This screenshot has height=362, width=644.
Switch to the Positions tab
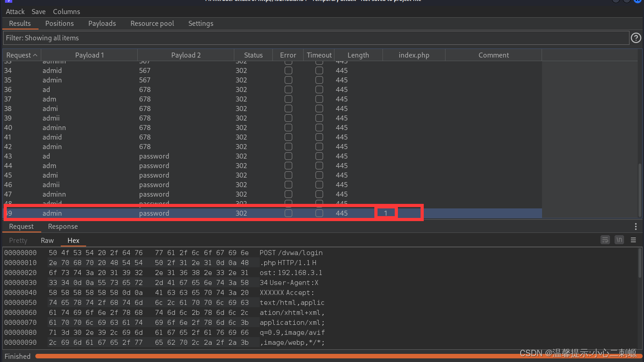59,24
